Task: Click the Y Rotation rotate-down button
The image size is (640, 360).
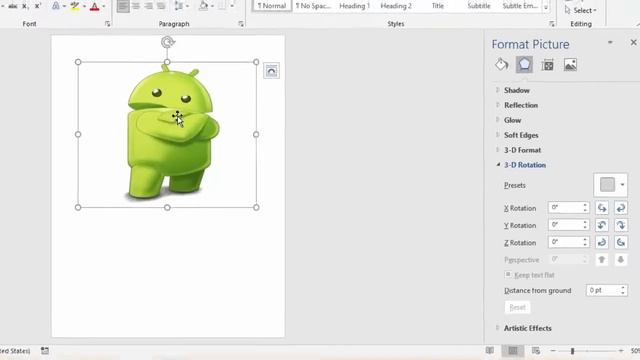Action: (620, 225)
